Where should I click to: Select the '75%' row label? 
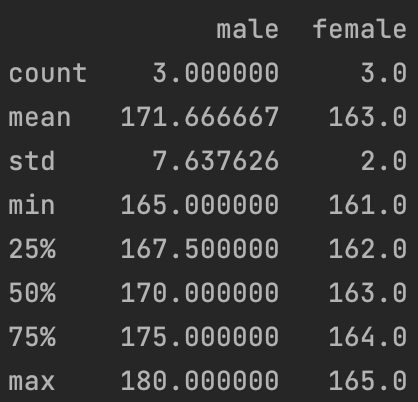click(x=32, y=337)
